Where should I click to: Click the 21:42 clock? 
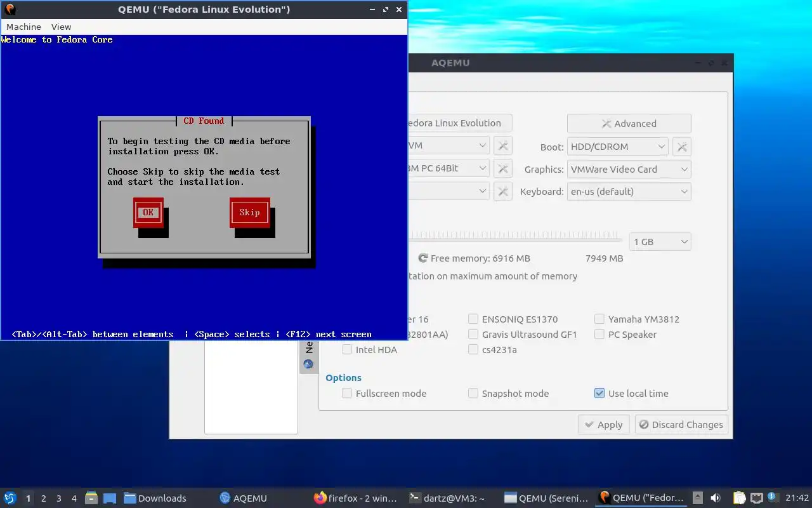point(797,498)
